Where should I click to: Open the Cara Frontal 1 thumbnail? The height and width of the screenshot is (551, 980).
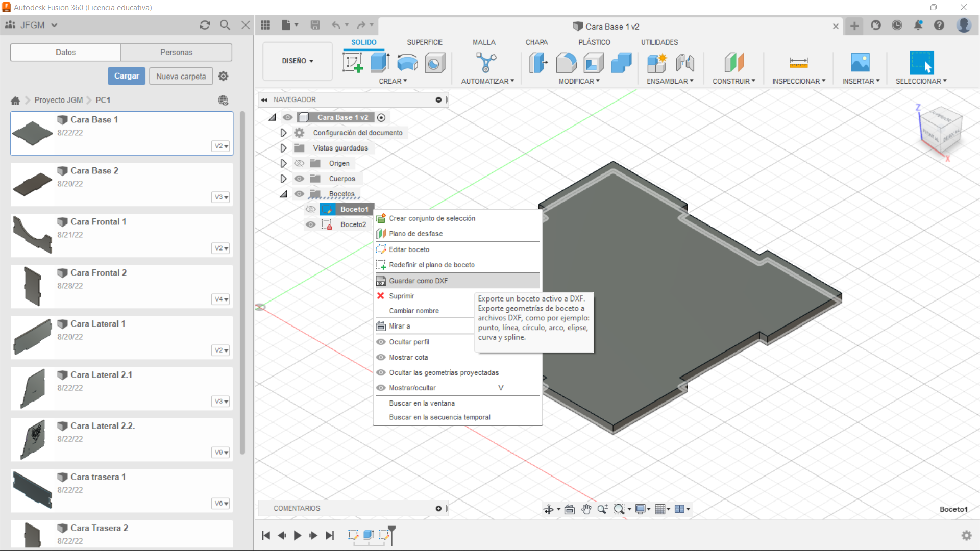[32, 235]
